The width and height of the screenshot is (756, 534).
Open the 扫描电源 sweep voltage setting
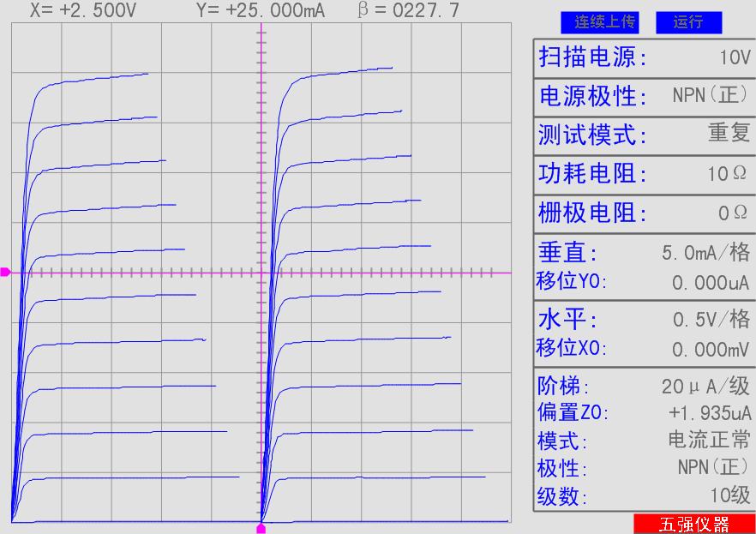644,57
